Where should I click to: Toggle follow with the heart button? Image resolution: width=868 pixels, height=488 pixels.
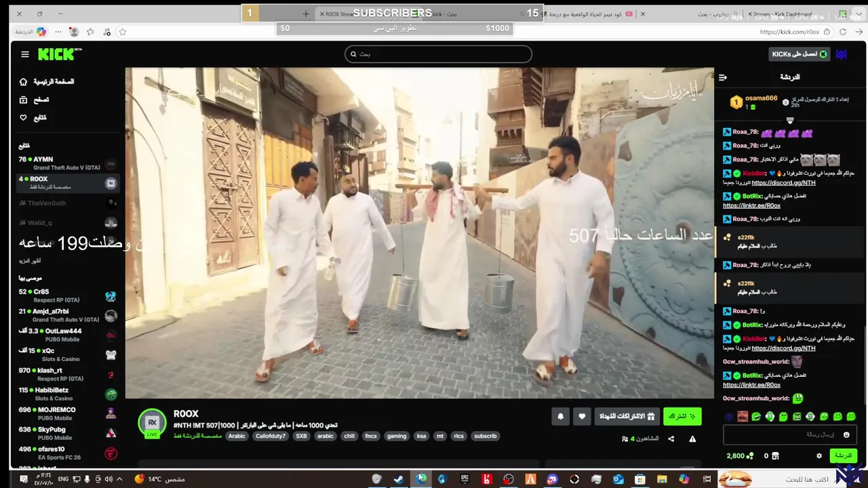pyautogui.click(x=582, y=417)
